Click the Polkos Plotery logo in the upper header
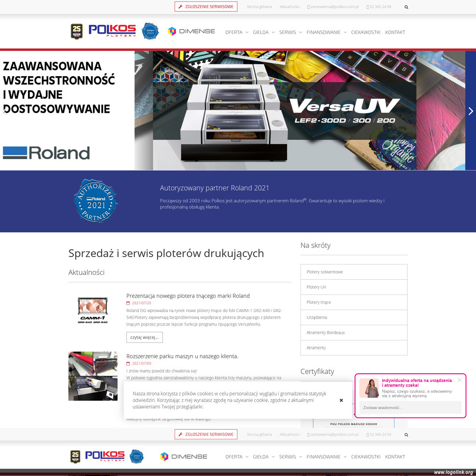This screenshot has width=476, height=476. pyautogui.click(x=112, y=31)
